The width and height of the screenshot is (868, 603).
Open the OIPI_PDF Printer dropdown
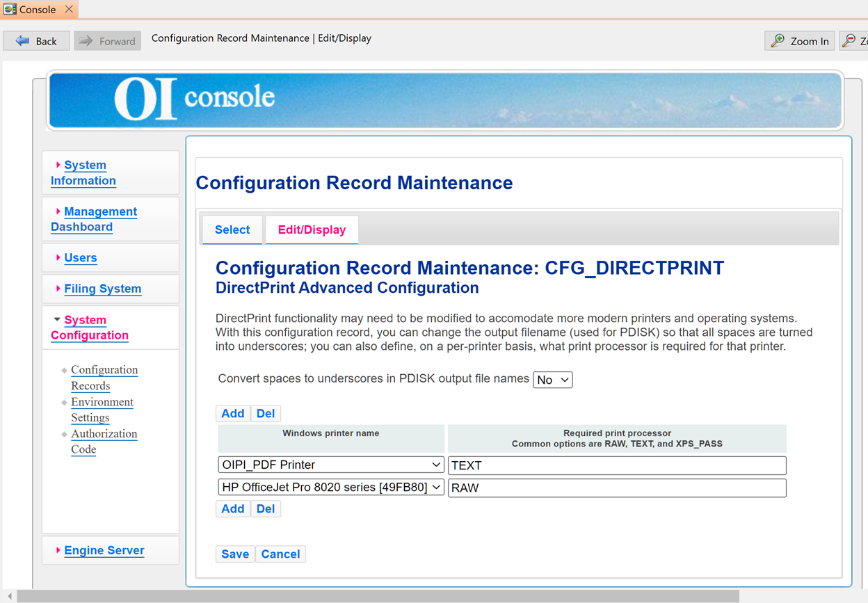(x=331, y=465)
